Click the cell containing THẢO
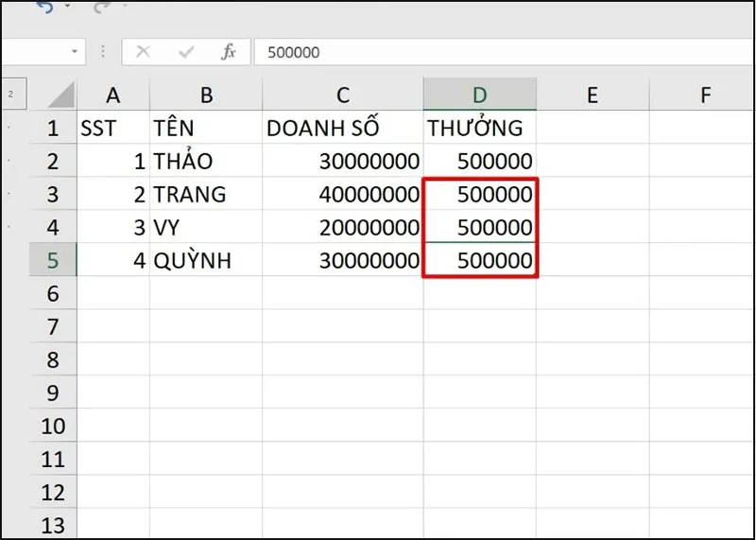This screenshot has height=540, width=756. [206, 161]
